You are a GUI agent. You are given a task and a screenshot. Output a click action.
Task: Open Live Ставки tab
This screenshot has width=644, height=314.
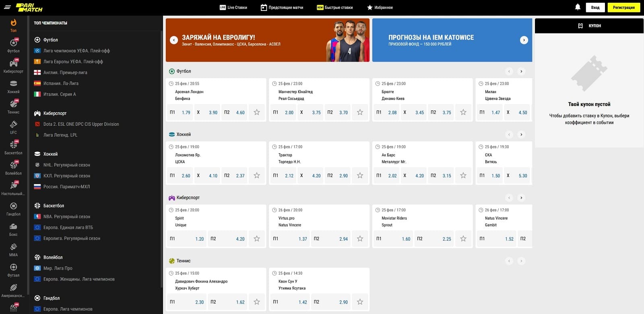pyautogui.click(x=233, y=7)
